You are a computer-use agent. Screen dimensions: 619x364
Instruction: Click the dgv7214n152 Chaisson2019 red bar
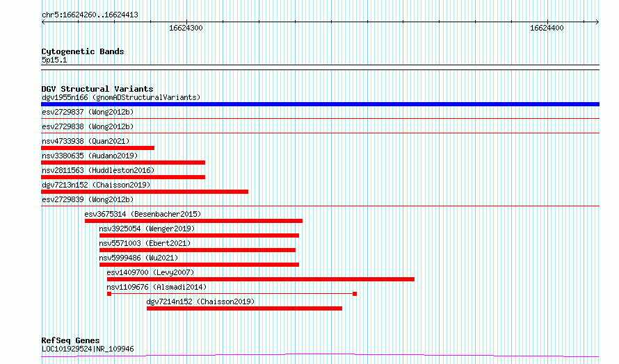[244, 308]
